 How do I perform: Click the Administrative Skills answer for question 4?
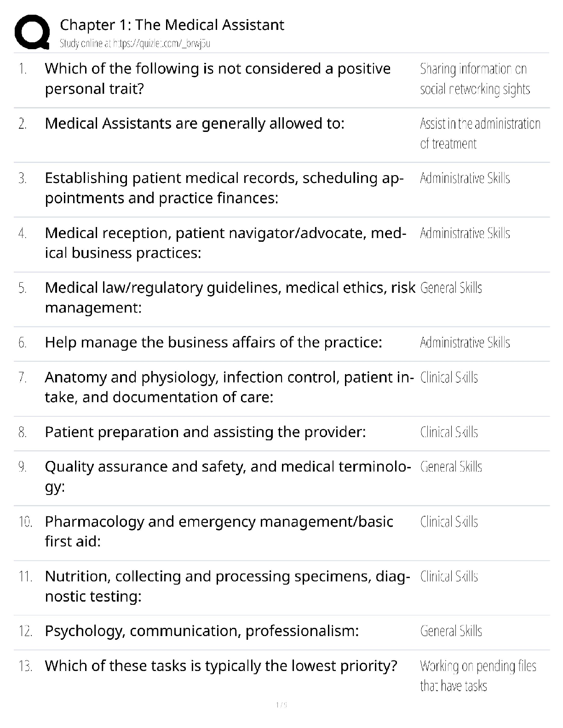point(465,233)
